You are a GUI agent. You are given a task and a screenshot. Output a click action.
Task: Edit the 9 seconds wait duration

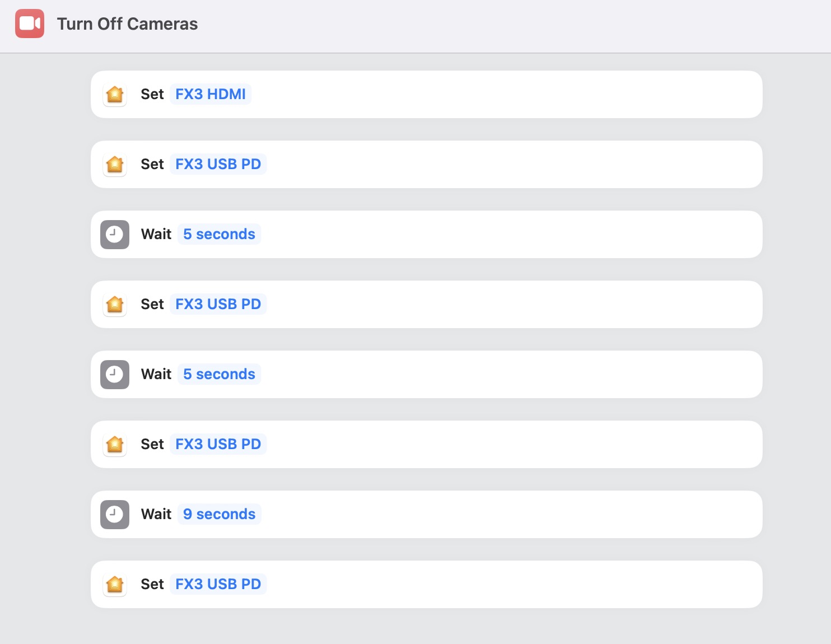pos(220,514)
